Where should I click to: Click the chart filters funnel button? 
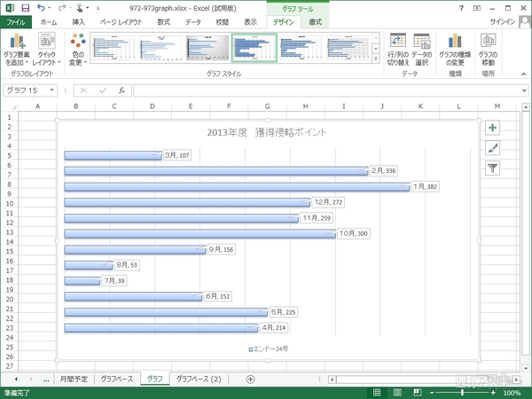coord(492,168)
